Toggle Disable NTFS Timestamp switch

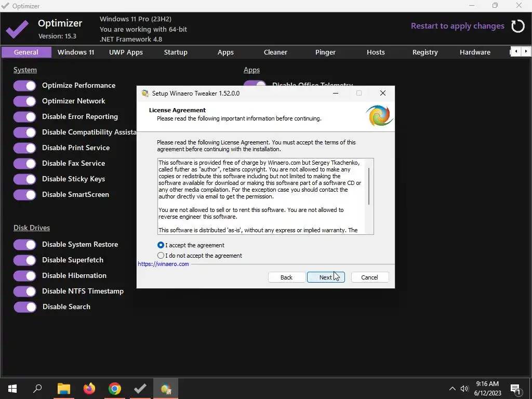[x=24, y=291]
